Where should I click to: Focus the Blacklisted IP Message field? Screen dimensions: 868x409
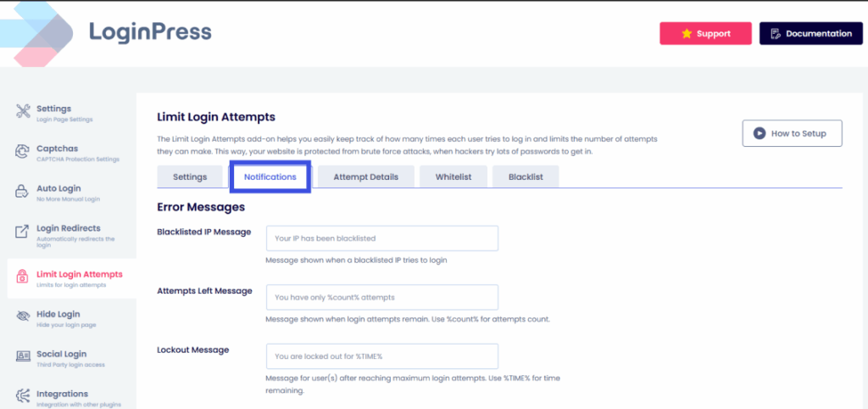381,238
